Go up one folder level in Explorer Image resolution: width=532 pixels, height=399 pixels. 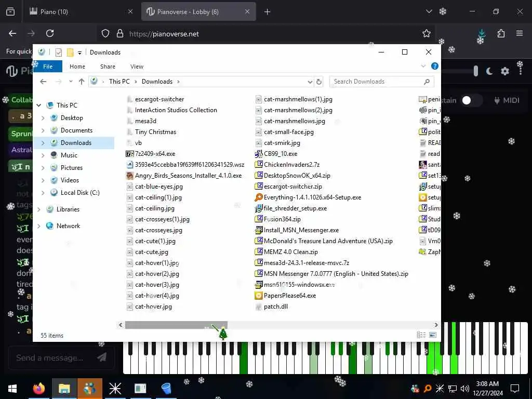[x=82, y=82]
